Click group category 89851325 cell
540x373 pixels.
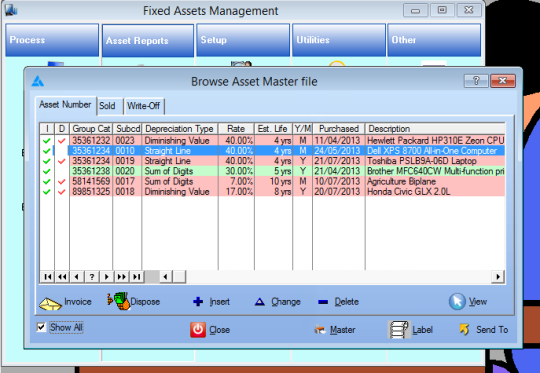pyautogui.click(x=91, y=191)
